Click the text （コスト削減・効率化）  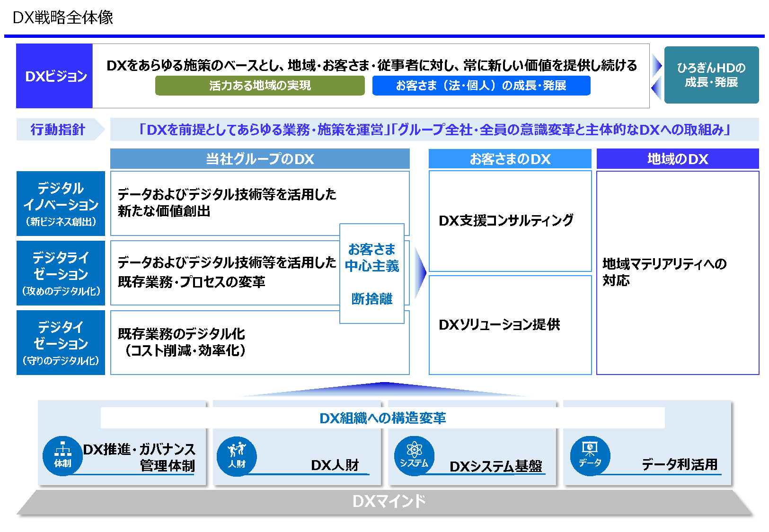185,350
